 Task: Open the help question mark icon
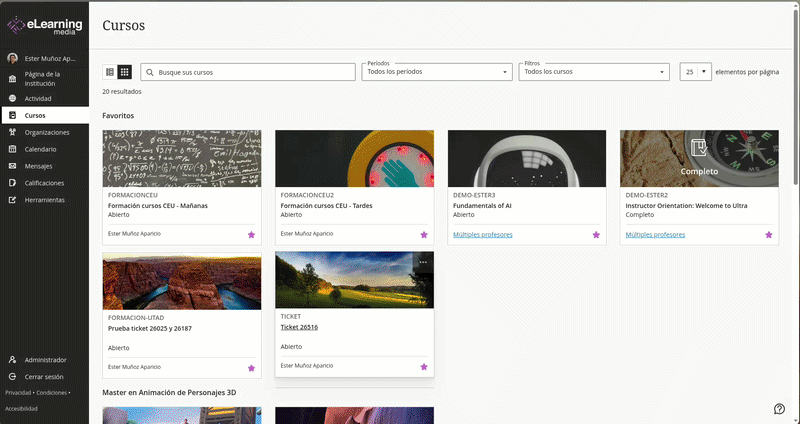tap(779, 409)
